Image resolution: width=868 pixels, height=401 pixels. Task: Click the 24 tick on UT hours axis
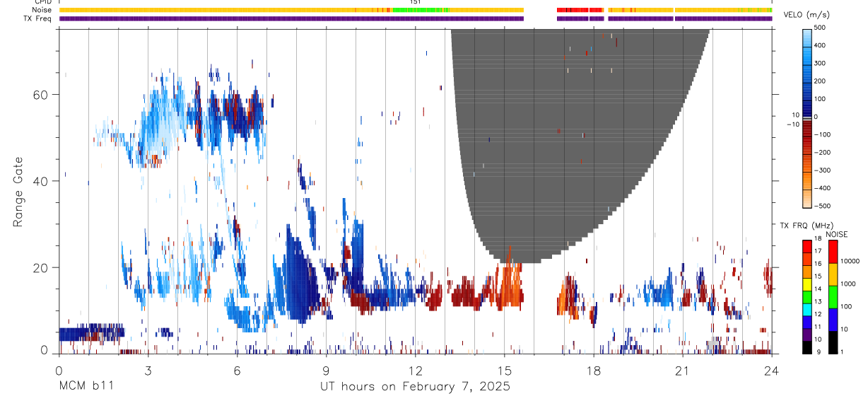point(772,371)
